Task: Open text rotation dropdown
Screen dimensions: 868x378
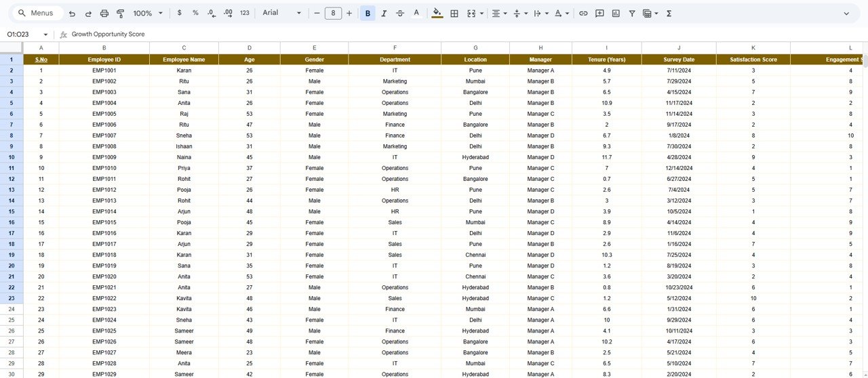Action: (561, 13)
